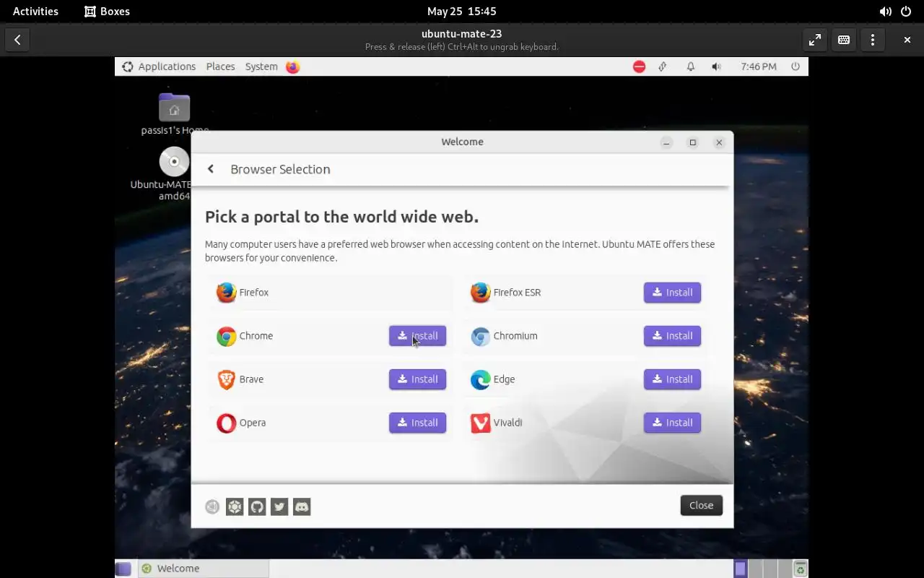Open the Boxes three-dot menu
924x578 pixels.
click(x=873, y=40)
